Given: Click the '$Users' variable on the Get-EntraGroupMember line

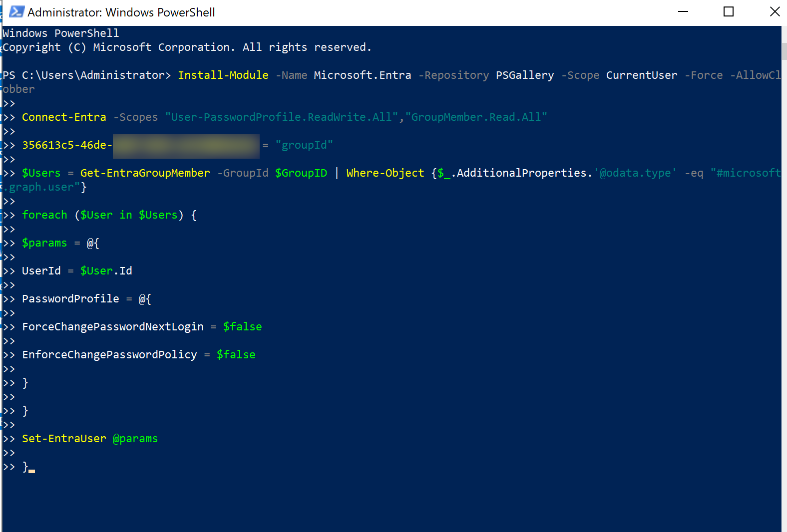Looking at the screenshot, I should tap(41, 173).
